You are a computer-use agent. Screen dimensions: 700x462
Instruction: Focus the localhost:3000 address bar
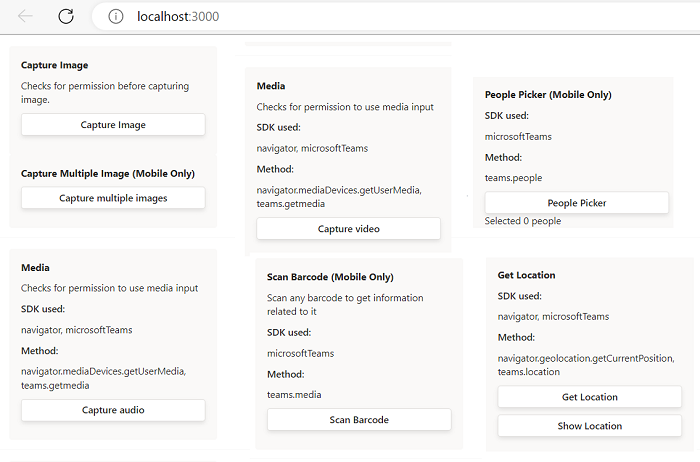[300, 16]
